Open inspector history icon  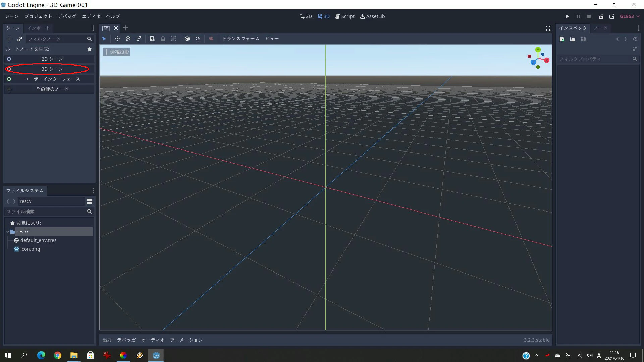pos(635,39)
